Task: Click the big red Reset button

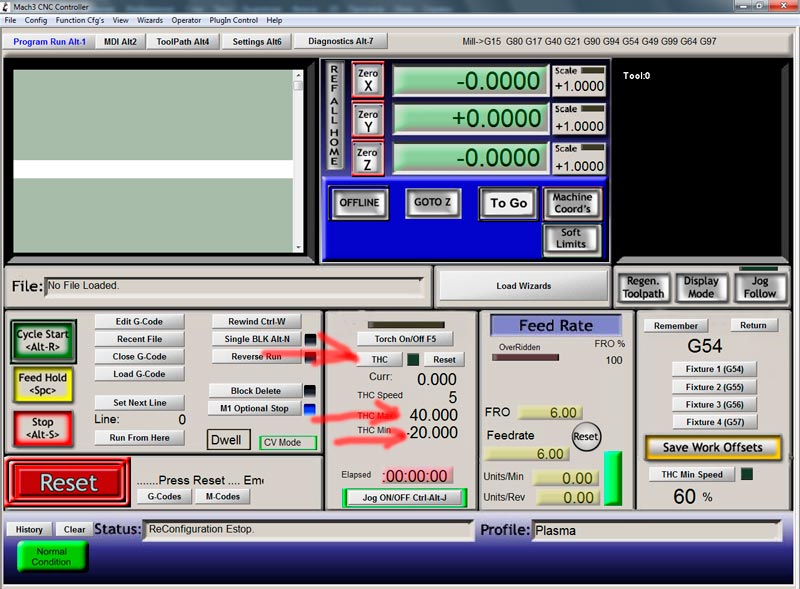Action: [68, 482]
